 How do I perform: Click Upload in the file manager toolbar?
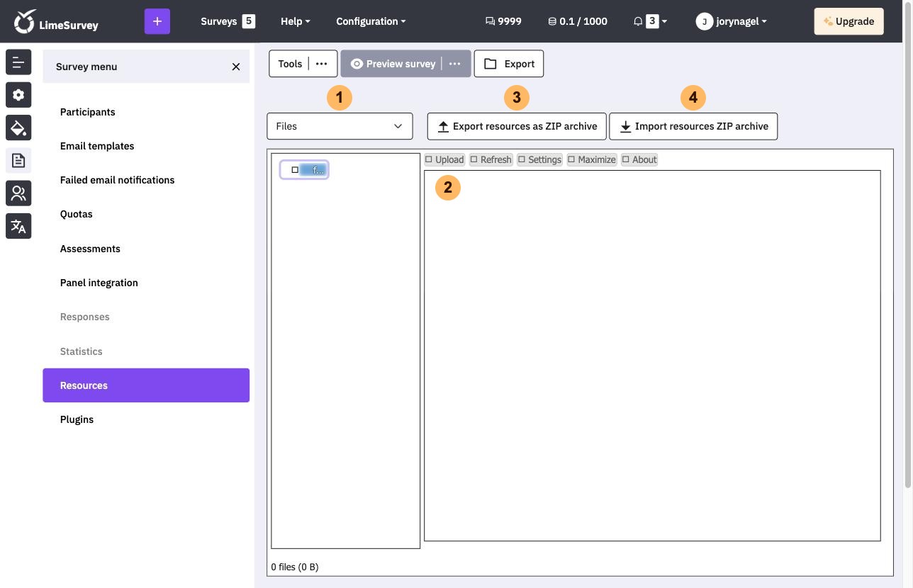(x=444, y=159)
